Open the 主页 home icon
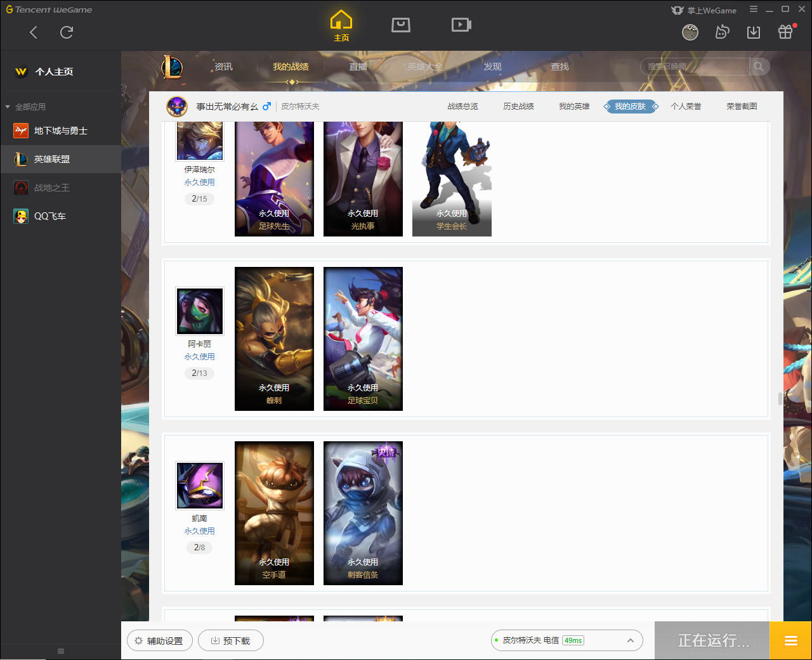 pyautogui.click(x=341, y=26)
